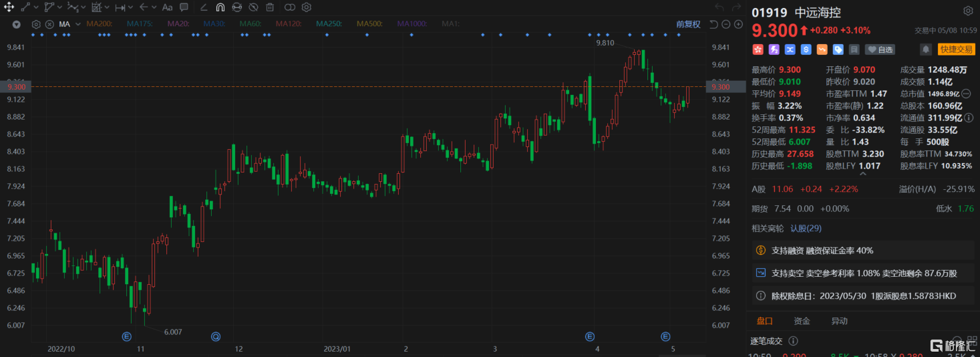Screen dimensions: 980x357
Task: Remove the MA indicator with X
Action: click(49, 24)
